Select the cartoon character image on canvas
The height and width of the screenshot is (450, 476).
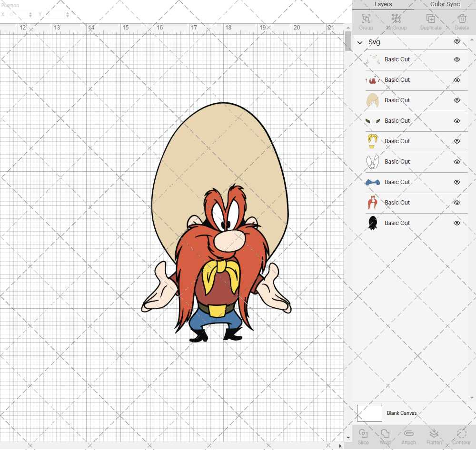[x=216, y=222]
